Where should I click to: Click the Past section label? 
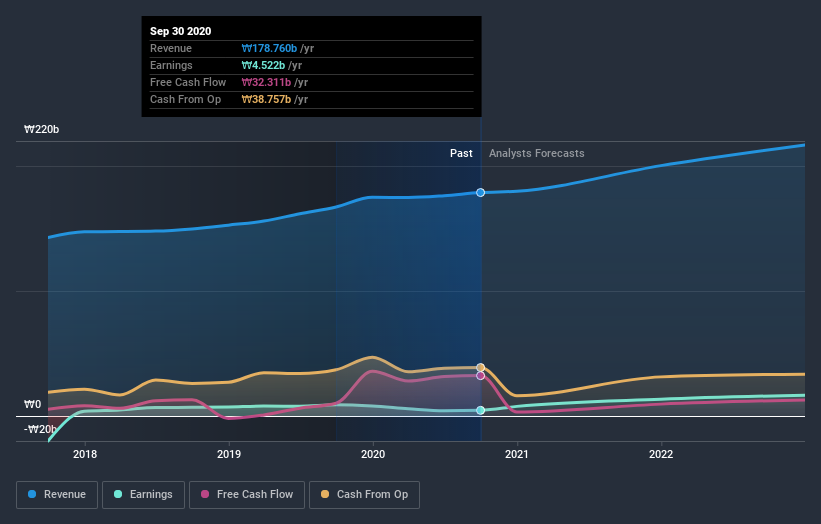point(461,153)
